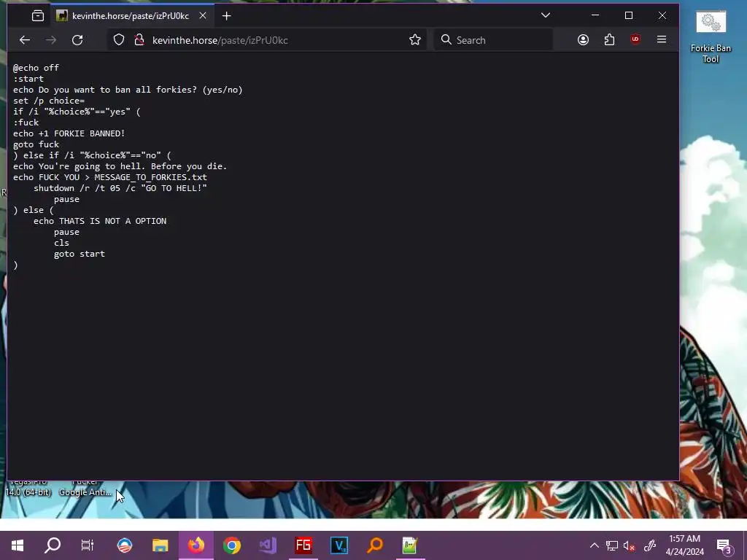Open the uBlock Origin extension icon
747x560 pixels.
[x=635, y=39]
